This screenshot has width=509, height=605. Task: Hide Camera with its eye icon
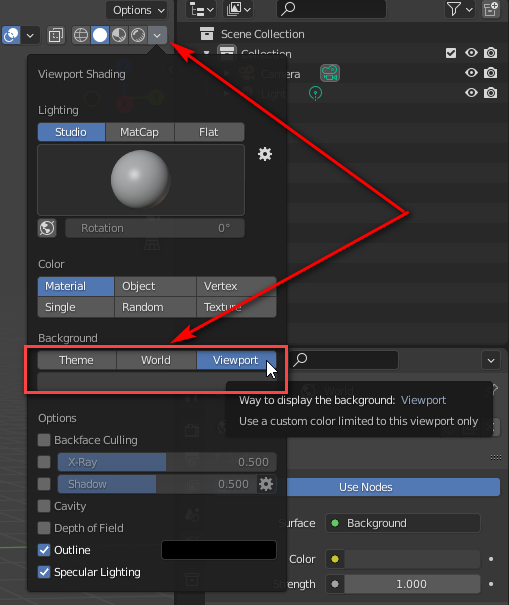(x=471, y=73)
